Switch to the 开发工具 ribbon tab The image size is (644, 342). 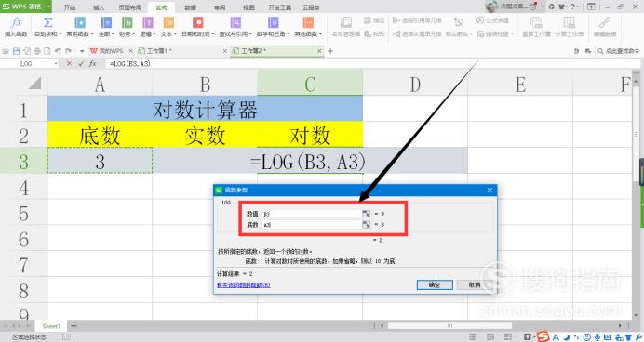(x=280, y=7)
